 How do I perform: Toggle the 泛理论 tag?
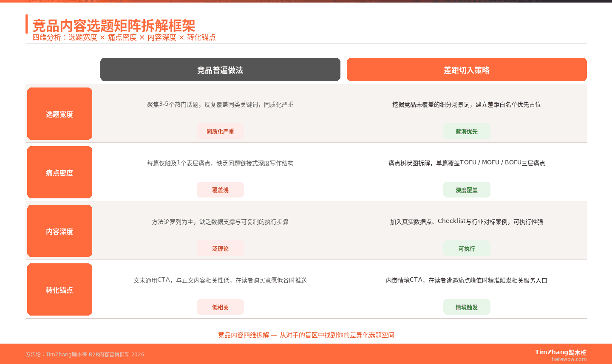(x=220, y=248)
